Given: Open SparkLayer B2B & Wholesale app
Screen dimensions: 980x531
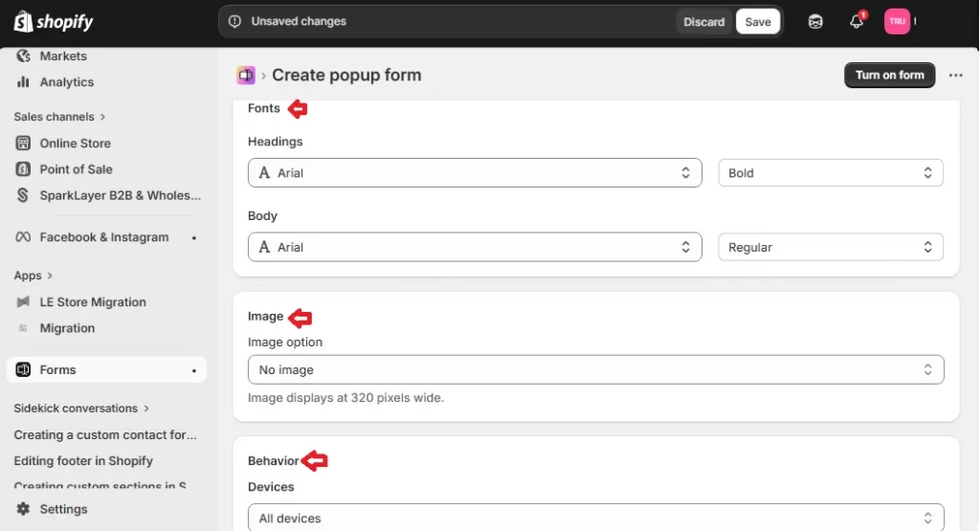Looking at the screenshot, I should tap(121, 195).
